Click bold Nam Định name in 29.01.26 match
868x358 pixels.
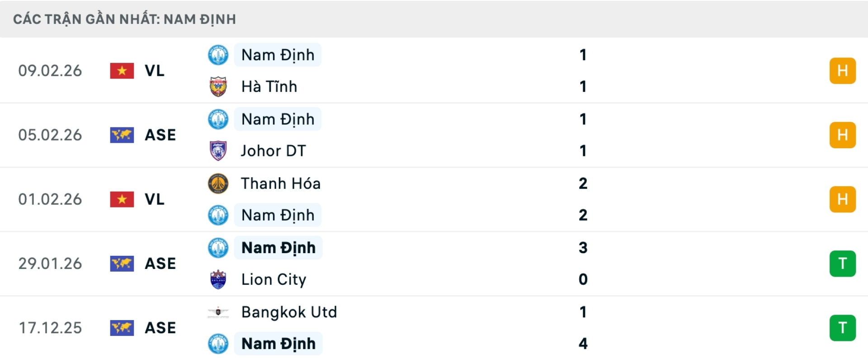pyautogui.click(x=278, y=248)
